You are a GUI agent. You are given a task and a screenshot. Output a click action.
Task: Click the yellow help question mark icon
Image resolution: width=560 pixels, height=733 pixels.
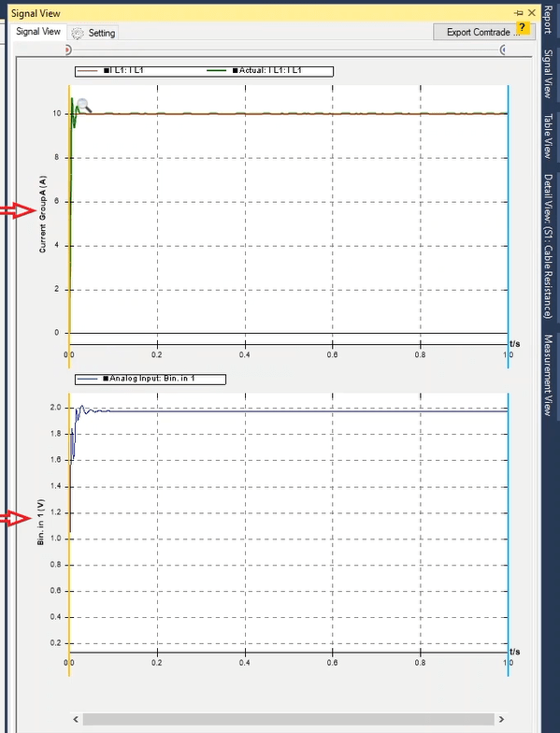[523, 28]
